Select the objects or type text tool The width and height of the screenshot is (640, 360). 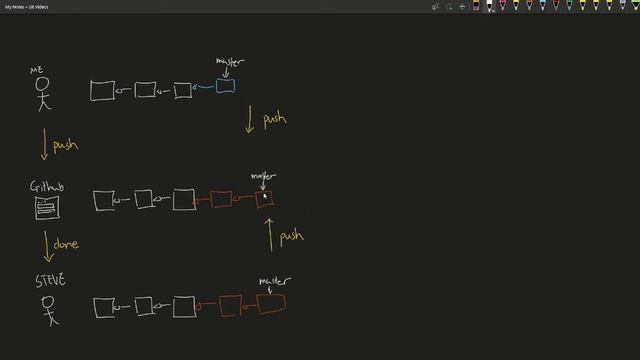pyautogui.click(x=436, y=7)
